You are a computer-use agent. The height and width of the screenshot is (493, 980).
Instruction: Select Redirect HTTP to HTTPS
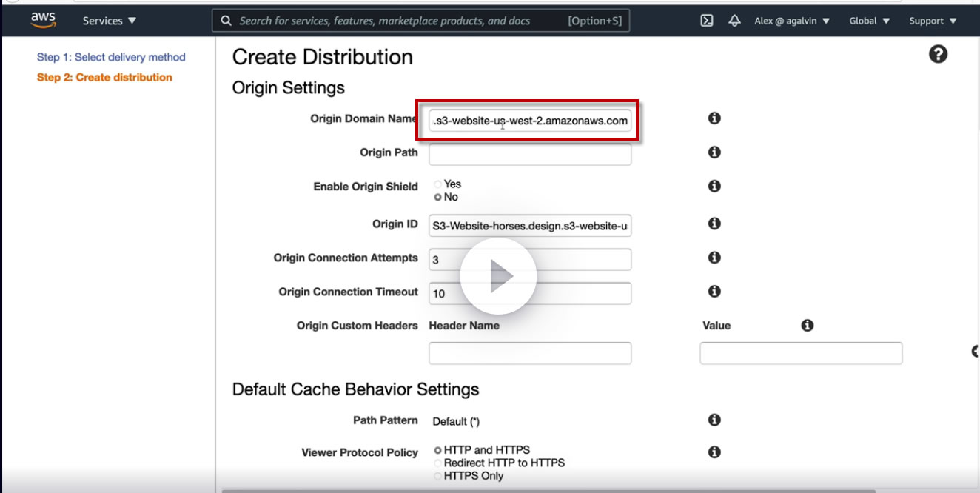click(x=438, y=463)
